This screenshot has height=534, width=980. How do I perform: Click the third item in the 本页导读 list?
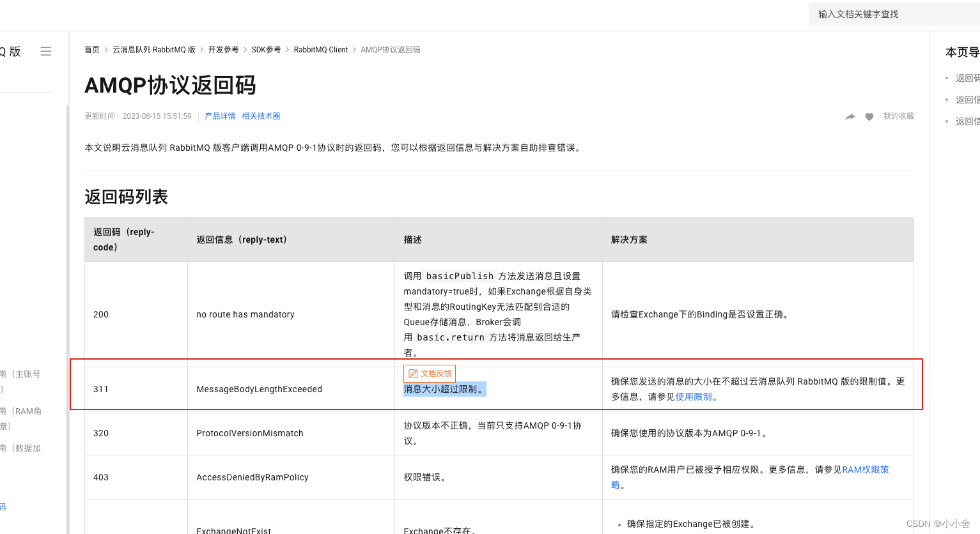pos(967,121)
